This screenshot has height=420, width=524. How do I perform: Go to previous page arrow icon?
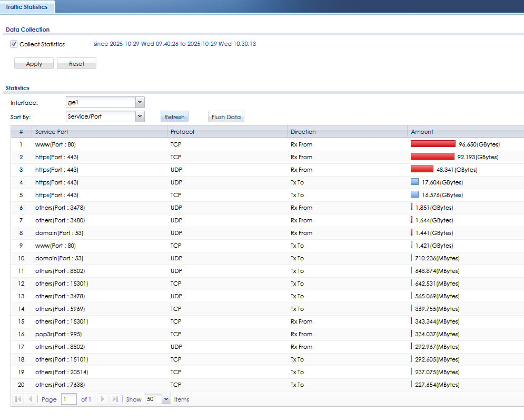pos(30,399)
